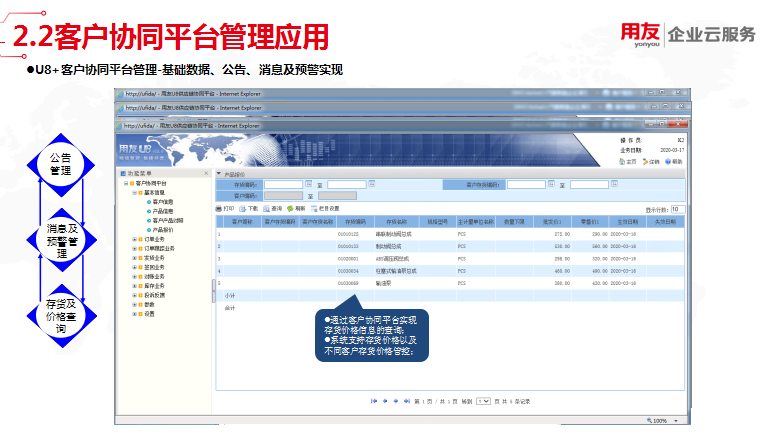Click the 功能菜单 panel header icon
This screenshot has height=440, width=767.
pyautogui.click(x=123, y=174)
